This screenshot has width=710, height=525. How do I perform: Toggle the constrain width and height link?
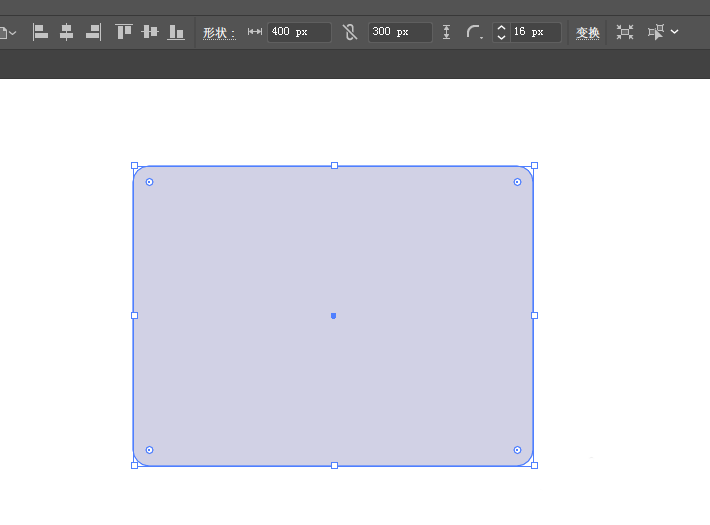coord(350,32)
